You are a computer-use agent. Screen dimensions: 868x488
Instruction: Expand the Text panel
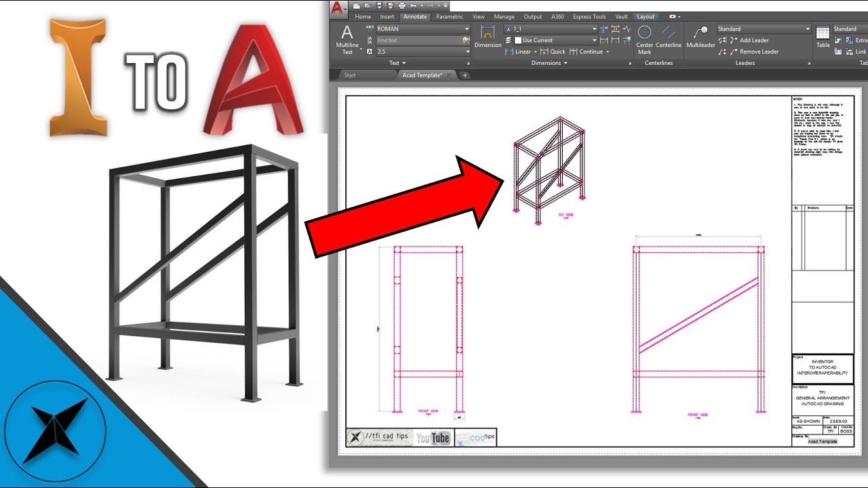click(x=396, y=63)
